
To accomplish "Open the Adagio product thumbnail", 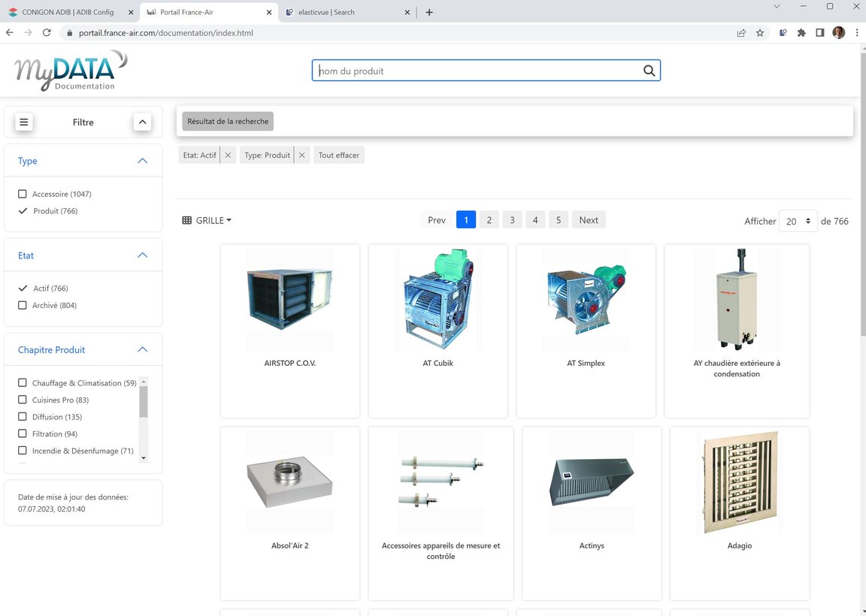I will point(740,482).
